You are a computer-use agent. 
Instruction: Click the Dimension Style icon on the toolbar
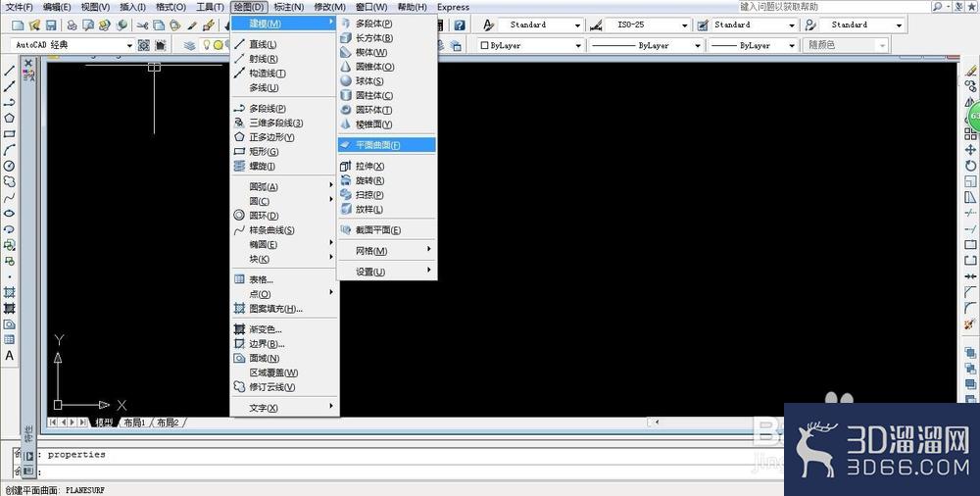tap(596, 25)
